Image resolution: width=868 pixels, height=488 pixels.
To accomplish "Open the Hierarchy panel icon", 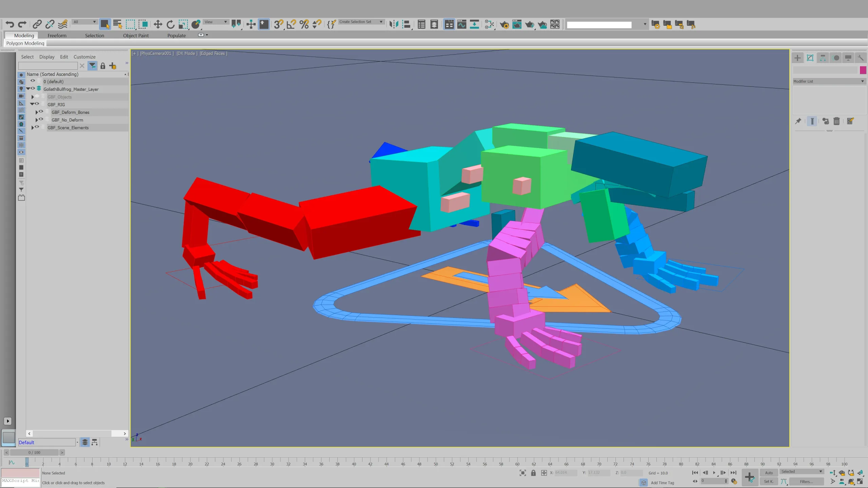I will pos(823,58).
